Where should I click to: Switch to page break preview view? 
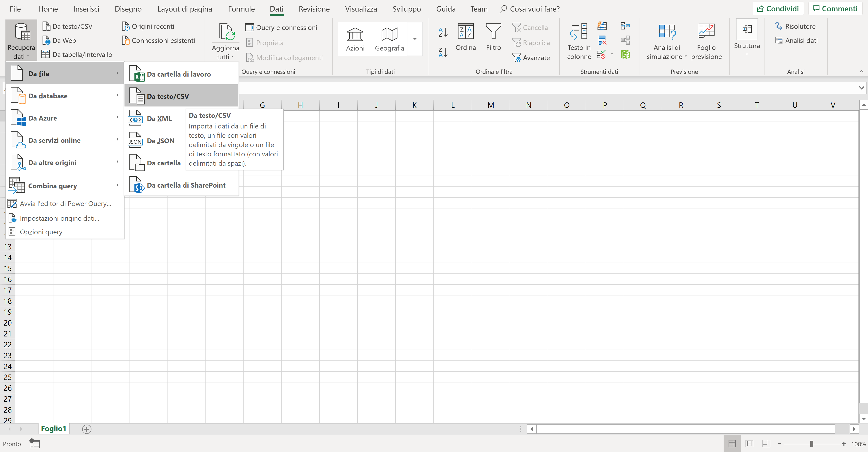coord(766,444)
